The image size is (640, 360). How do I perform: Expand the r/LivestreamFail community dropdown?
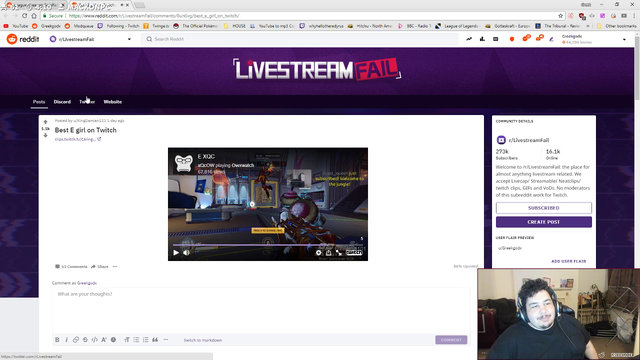pyautogui.click(x=129, y=39)
